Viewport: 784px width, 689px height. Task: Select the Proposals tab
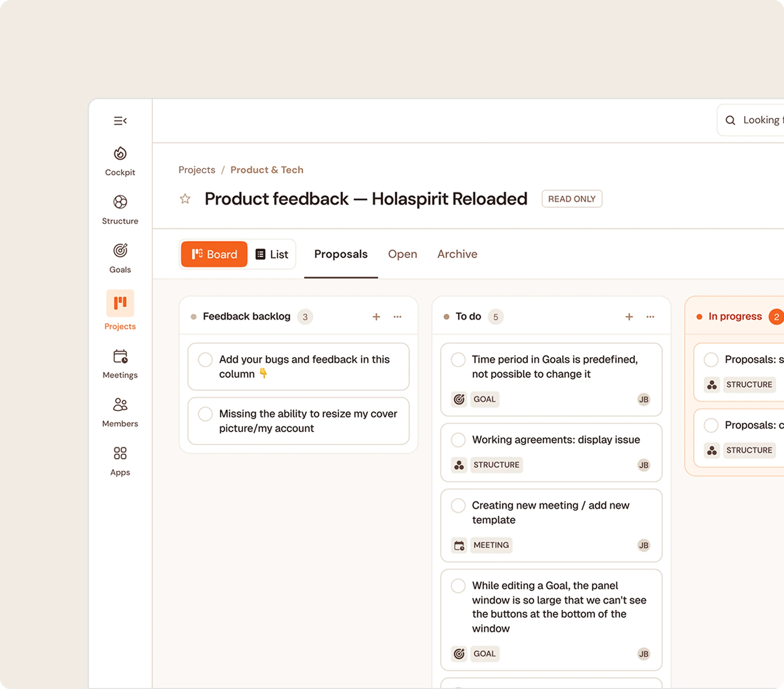(x=341, y=254)
